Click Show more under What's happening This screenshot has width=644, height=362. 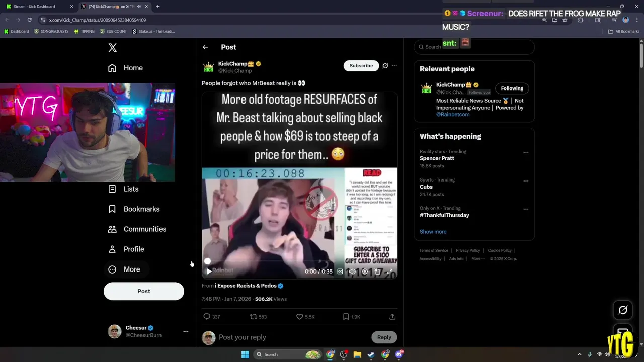point(433,232)
